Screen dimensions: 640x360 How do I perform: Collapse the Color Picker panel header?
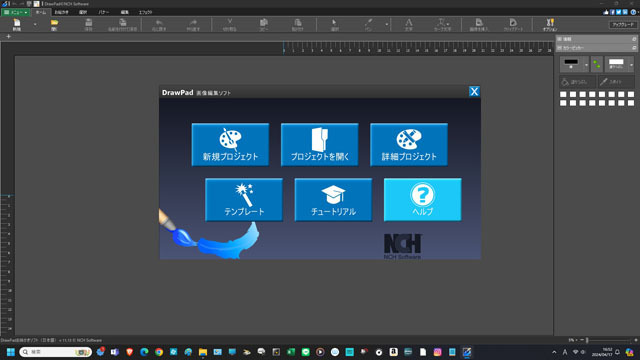pos(596,48)
